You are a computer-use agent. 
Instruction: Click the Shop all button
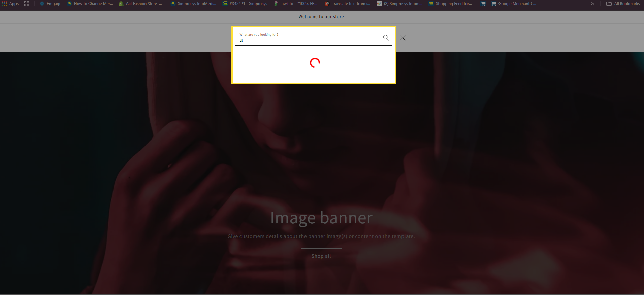point(321,256)
